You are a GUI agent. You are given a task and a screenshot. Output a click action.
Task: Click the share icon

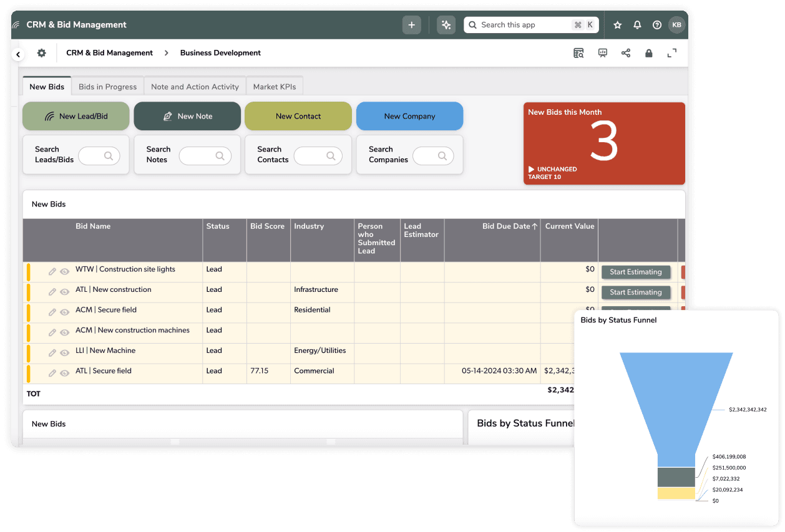click(625, 53)
